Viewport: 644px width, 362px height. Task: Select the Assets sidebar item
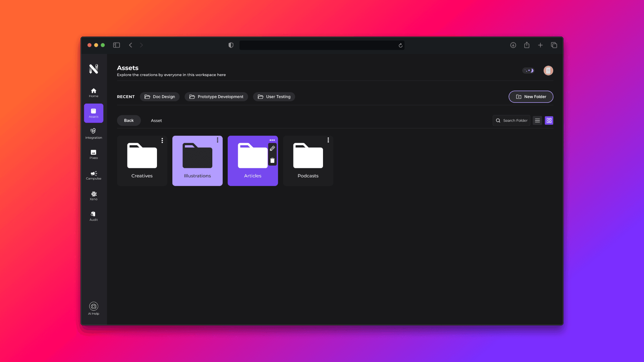94,113
